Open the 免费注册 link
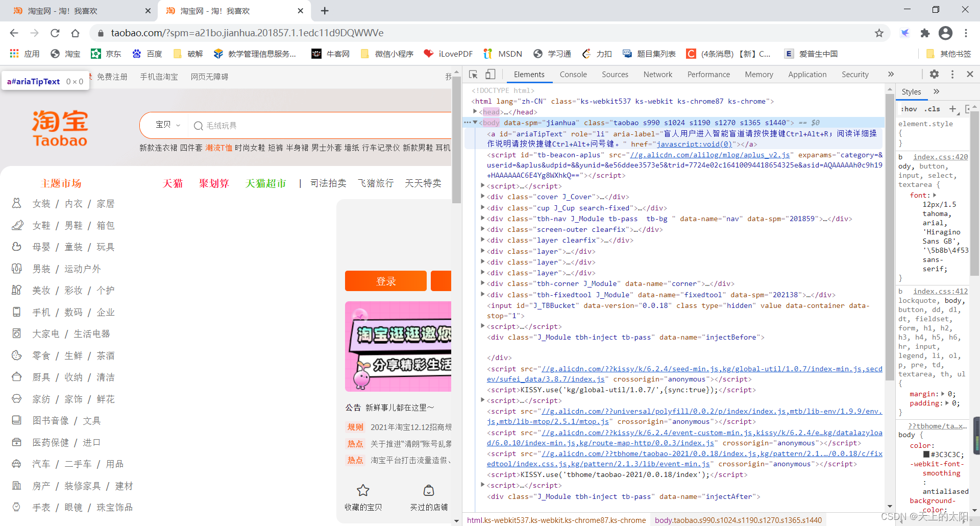This screenshot has width=980, height=526. (x=112, y=77)
